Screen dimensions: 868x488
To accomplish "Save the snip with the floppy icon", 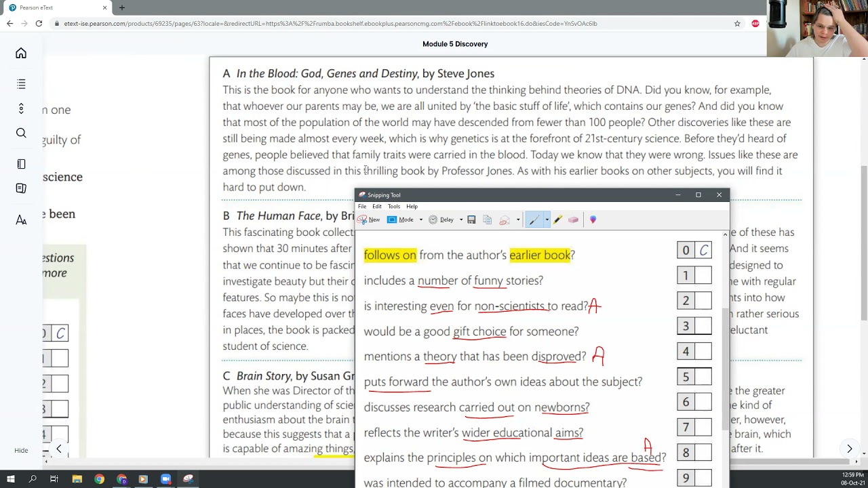I will point(471,220).
